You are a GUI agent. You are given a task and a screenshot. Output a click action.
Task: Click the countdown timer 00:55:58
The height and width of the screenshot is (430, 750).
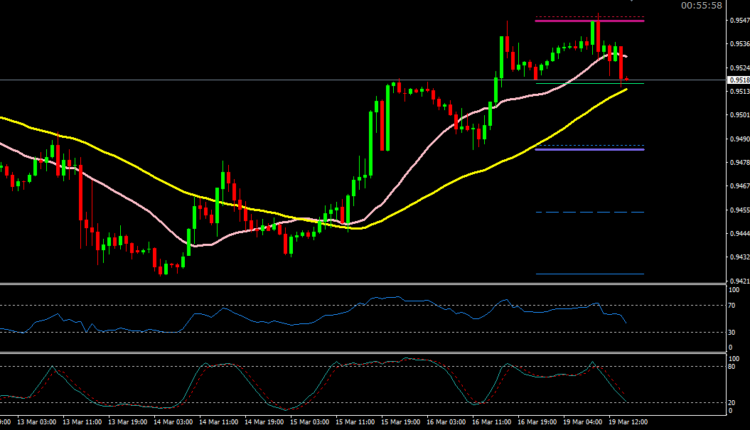pos(703,6)
